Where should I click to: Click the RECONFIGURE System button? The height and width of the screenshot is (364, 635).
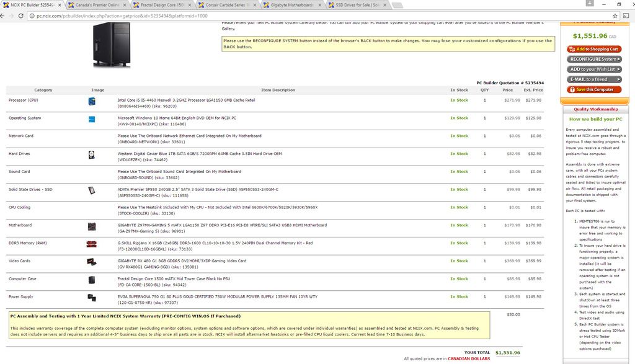pyautogui.click(x=593, y=60)
